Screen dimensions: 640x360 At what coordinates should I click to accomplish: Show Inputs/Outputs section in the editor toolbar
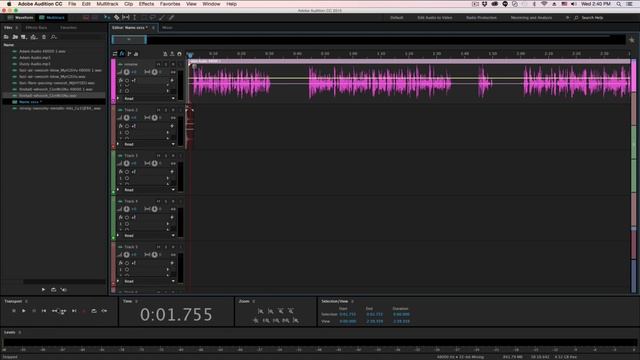click(115, 53)
